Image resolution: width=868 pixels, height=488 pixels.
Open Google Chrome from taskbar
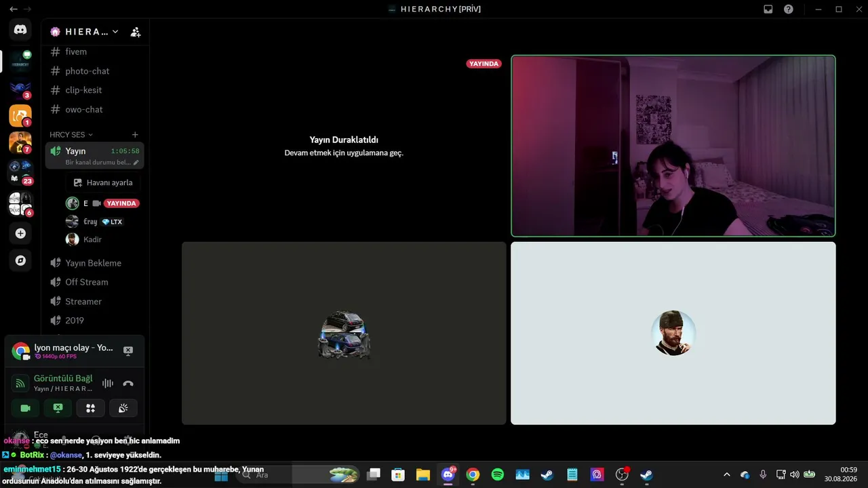473,475
